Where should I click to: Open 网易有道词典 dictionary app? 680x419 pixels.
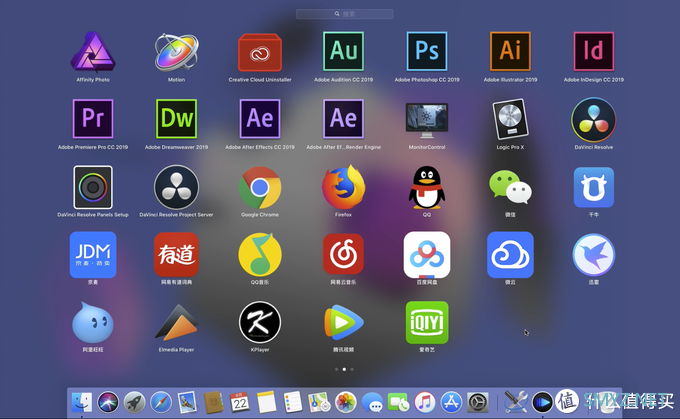pos(177,255)
